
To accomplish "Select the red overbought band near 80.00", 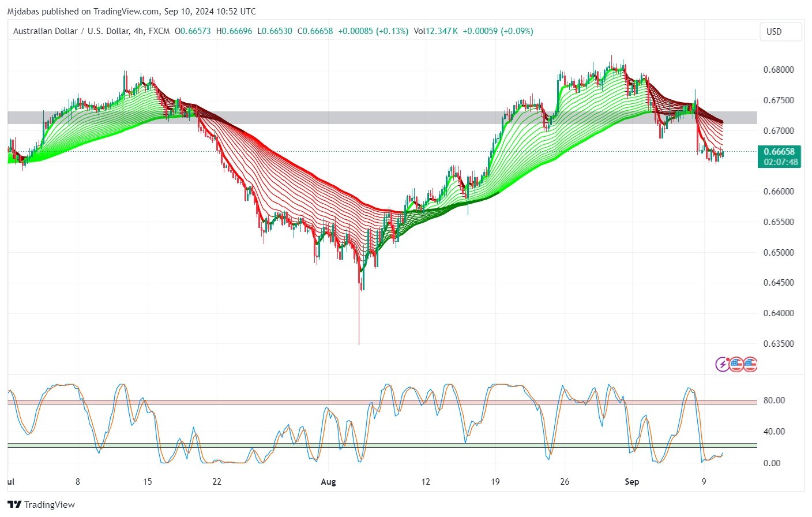I will (x=382, y=402).
